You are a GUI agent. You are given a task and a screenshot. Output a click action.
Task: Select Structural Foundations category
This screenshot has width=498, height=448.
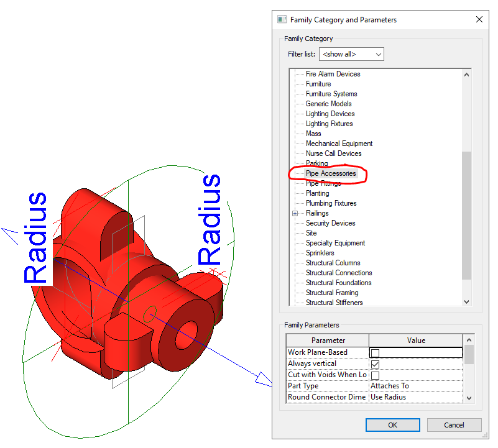[x=338, y=283]
